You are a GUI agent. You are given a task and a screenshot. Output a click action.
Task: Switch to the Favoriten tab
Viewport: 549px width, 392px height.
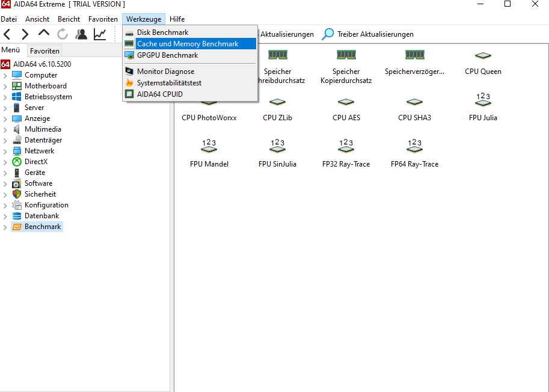coord(44,51)
